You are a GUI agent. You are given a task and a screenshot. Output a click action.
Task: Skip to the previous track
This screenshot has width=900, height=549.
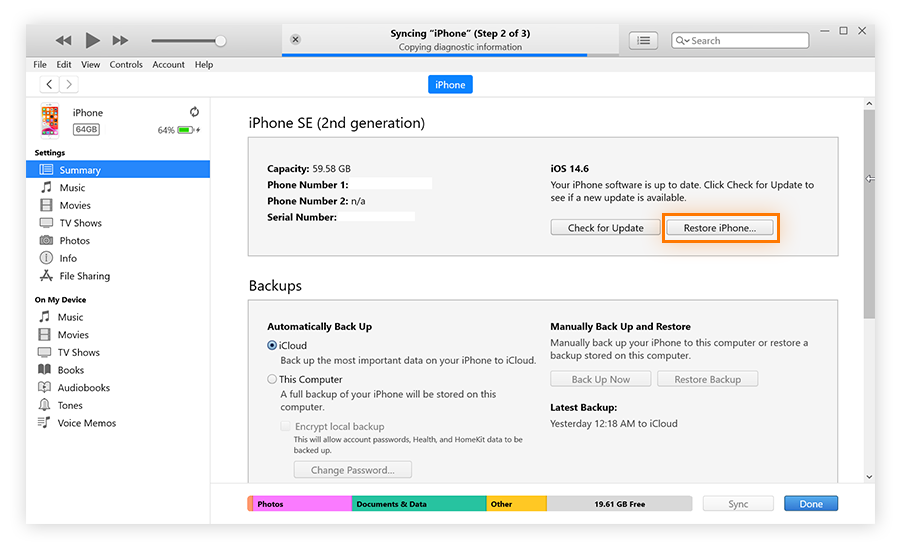click(63, 40)
